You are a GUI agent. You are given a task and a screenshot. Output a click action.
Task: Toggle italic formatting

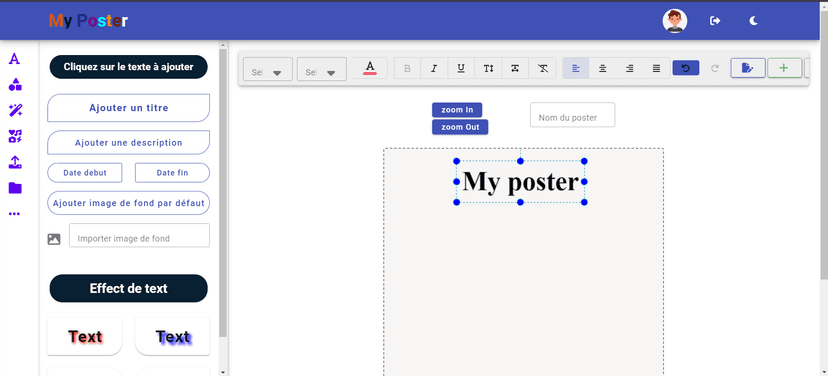point(434,68)
